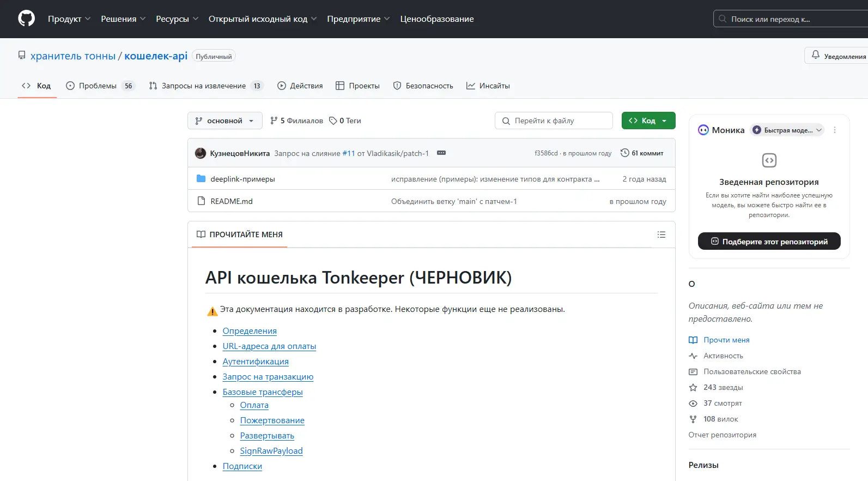Open the кошелек-api repository link
Screen dimensions: 868x481
(156, 56)
